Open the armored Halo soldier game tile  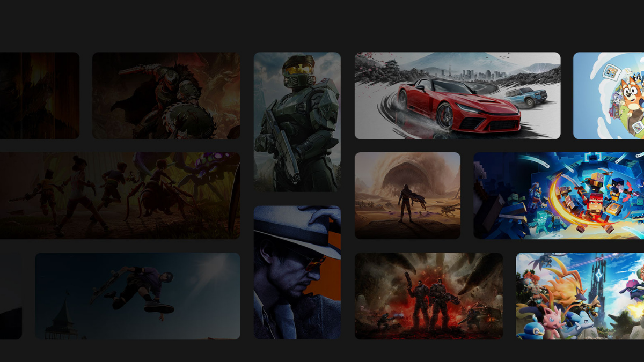pyautogui.click(x=297, y=122)
